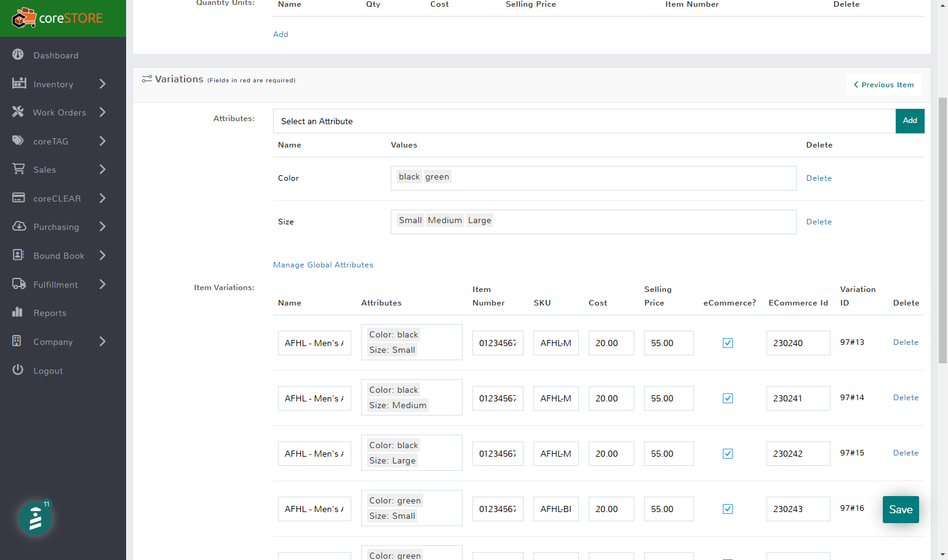Click the page vertical scrollbar thumb
The image size is (948, 560).
[x=942, y=231]
